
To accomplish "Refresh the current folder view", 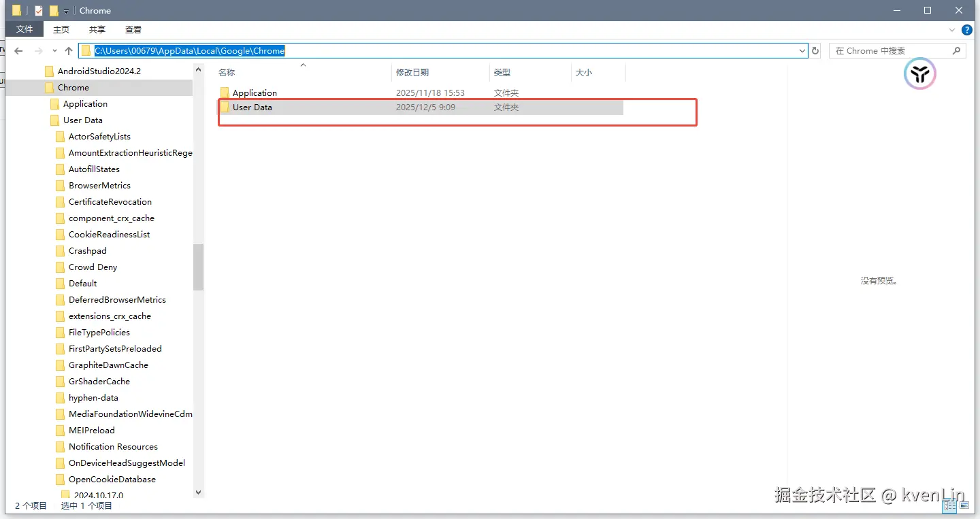I will 815,51.
